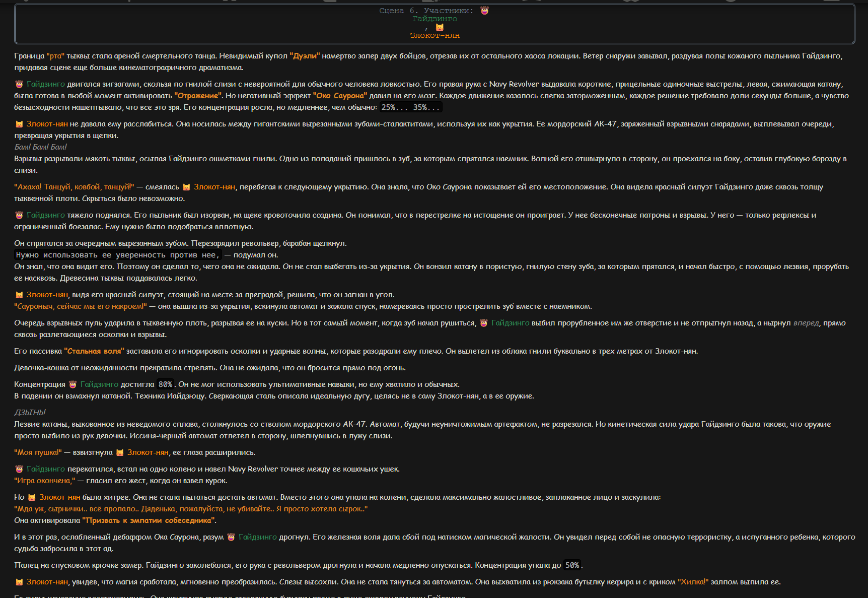This screenshot has height=598, width=868.
Task: Click cat emoji before "Злокот-нян была хитрее"
Action: (32, 497)
